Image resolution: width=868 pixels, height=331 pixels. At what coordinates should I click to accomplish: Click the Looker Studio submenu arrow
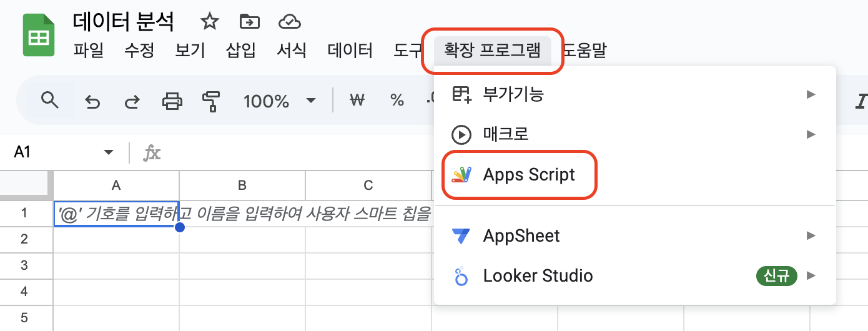[811, 275]
